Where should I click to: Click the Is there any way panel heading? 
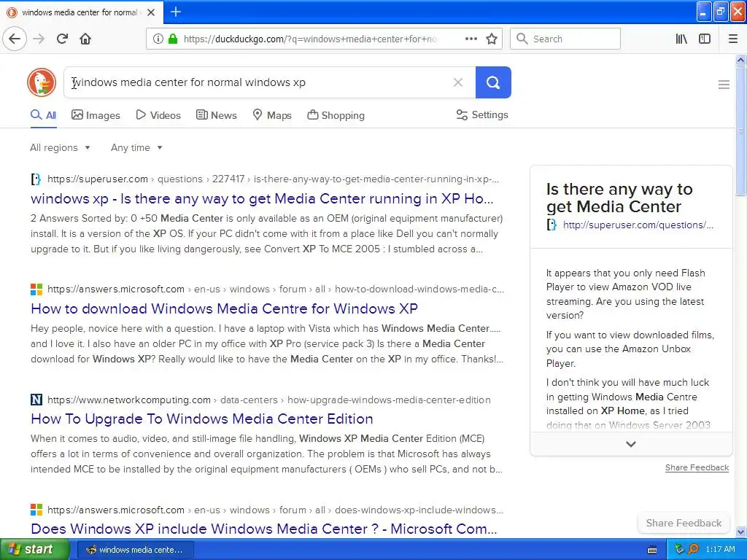point(619,198)
